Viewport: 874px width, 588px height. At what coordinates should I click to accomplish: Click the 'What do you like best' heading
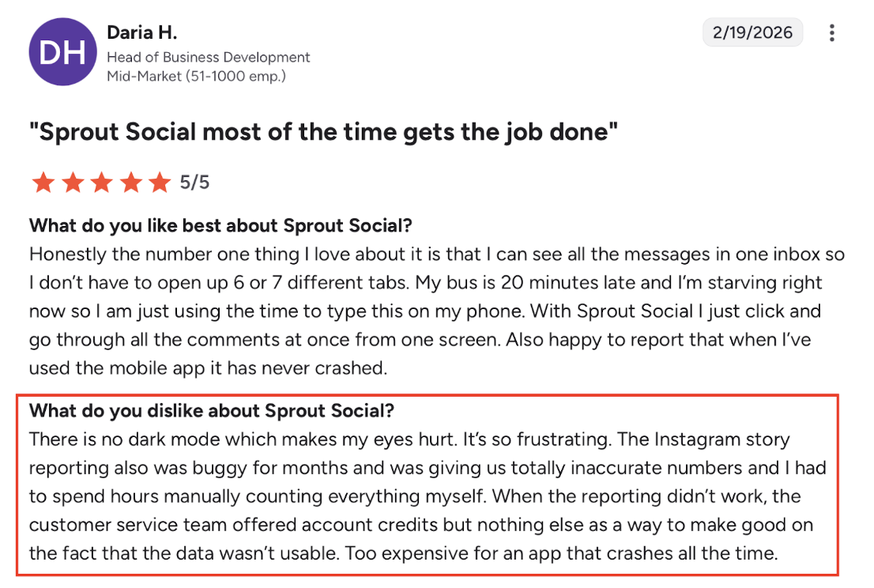tap(220, 225)
